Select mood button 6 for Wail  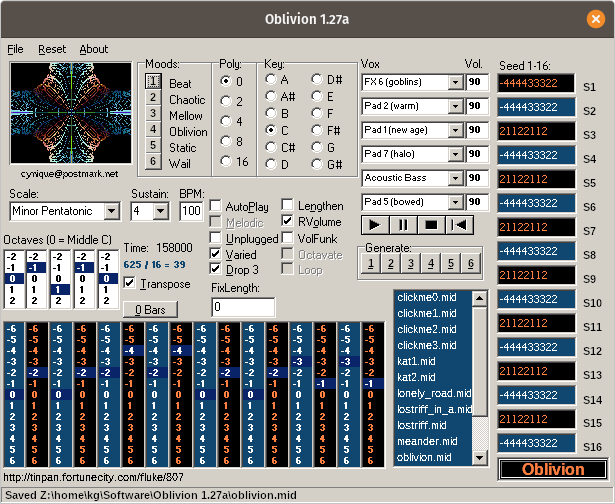153,161
